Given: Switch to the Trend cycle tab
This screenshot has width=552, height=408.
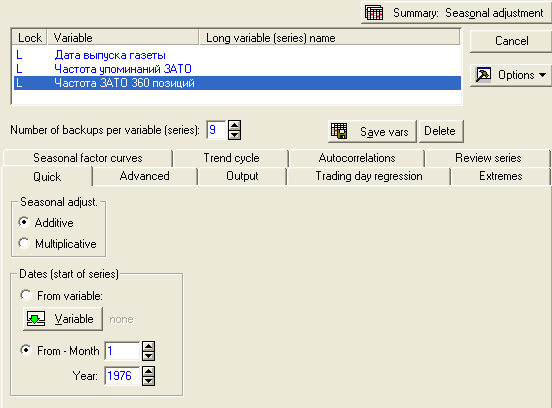Looking at the screenshot, I should [x=231, y=158].
